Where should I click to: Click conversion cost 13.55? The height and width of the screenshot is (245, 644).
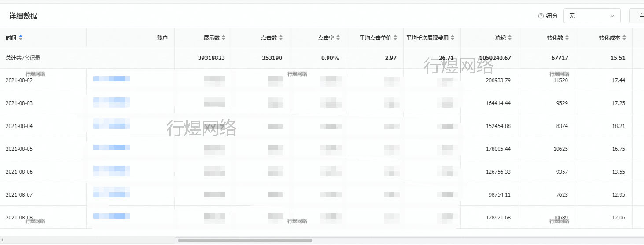618,172
